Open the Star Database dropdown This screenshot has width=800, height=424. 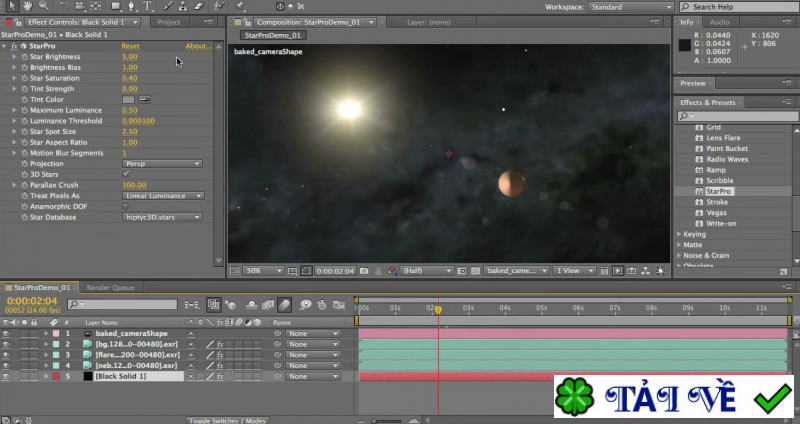[x=162, y=217]
